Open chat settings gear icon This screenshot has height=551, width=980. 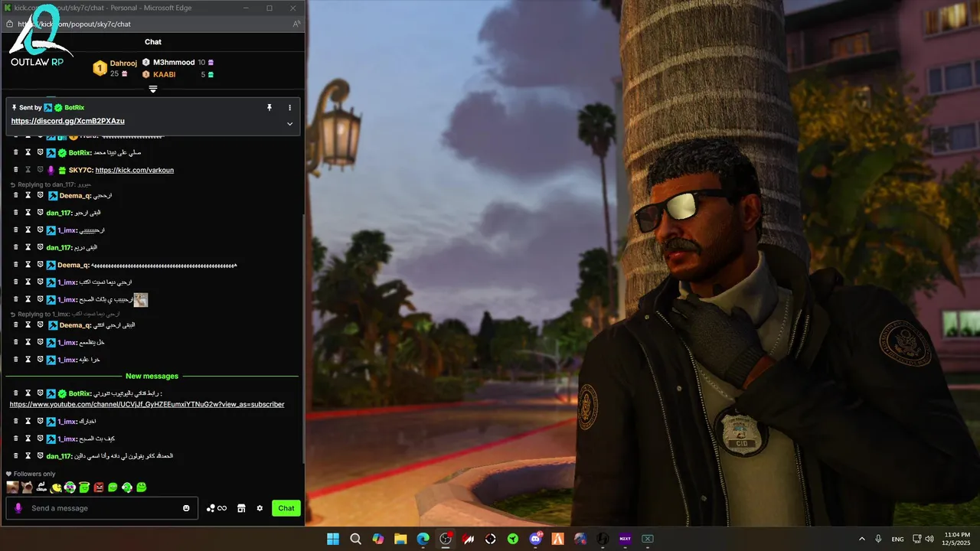[x=260, y=508]
